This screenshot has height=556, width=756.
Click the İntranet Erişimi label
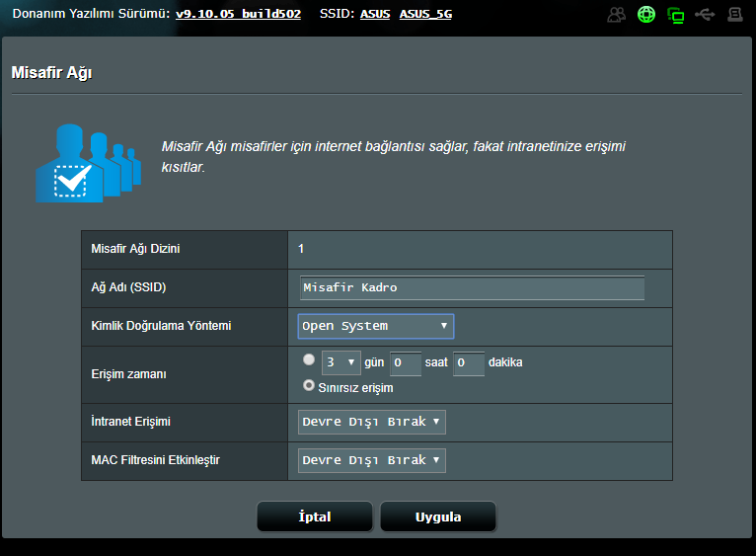(x=130, y=422)
